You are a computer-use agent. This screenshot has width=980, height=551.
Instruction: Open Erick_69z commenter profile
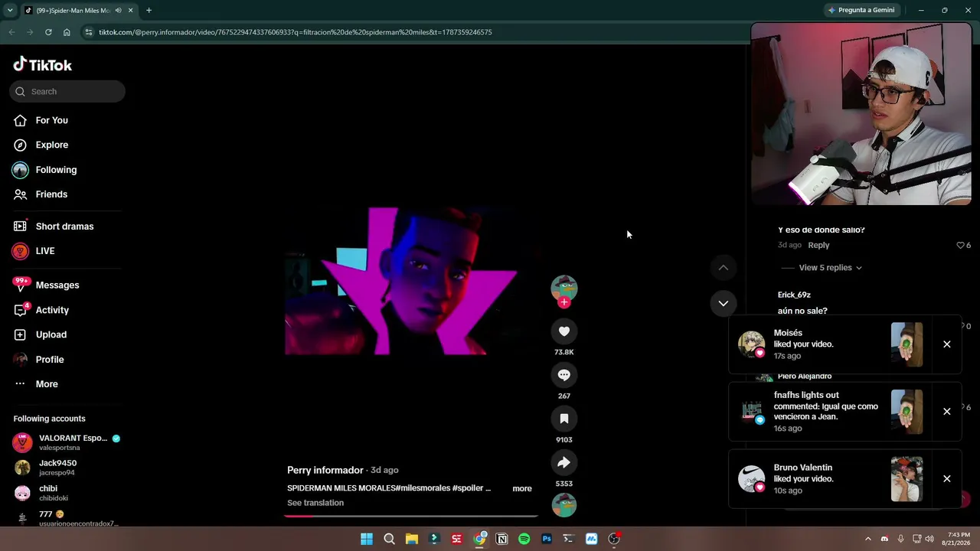(x=794, y=295)
